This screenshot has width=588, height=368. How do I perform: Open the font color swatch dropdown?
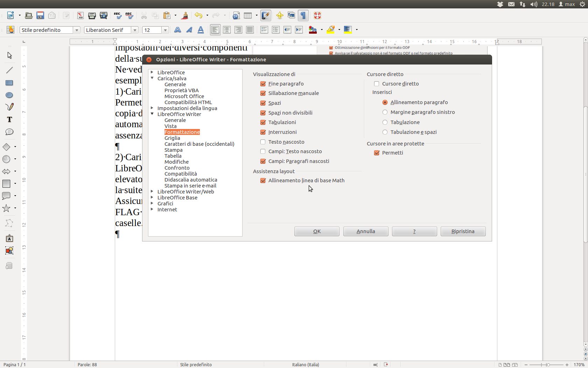coord(322,30)
